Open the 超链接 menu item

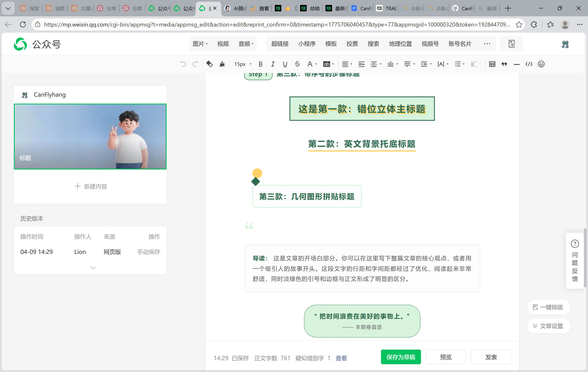pyautogui.click(x=280, y=44)
